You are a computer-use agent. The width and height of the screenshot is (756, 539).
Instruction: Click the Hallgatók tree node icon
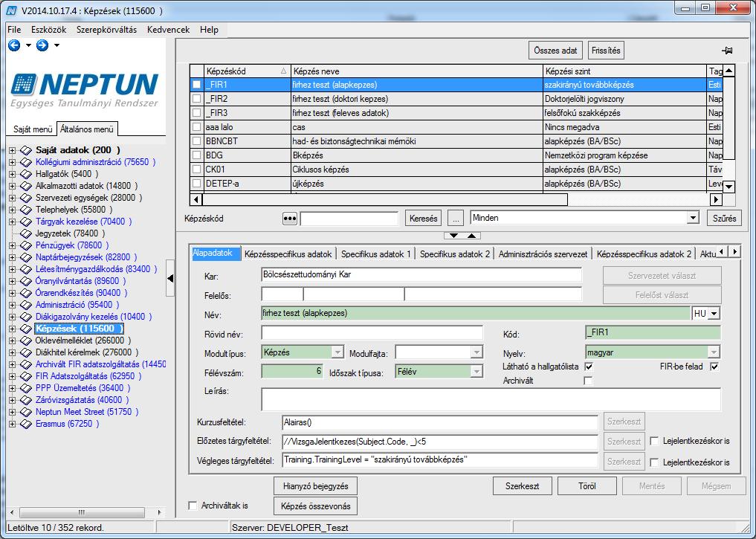click(25, 174)
